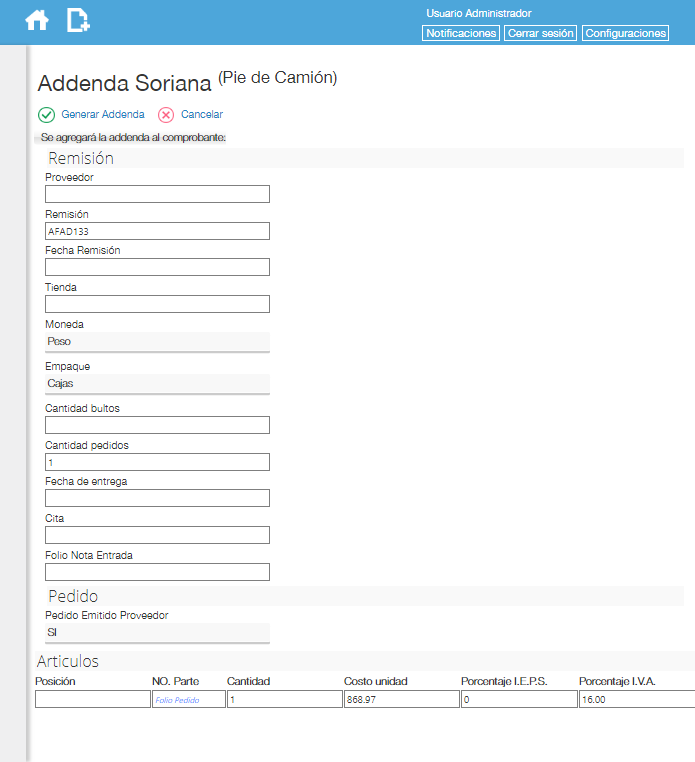Click the Tienda input field
Image resolution: width=695 pixels, height=762 pixels.
[157, 304]
